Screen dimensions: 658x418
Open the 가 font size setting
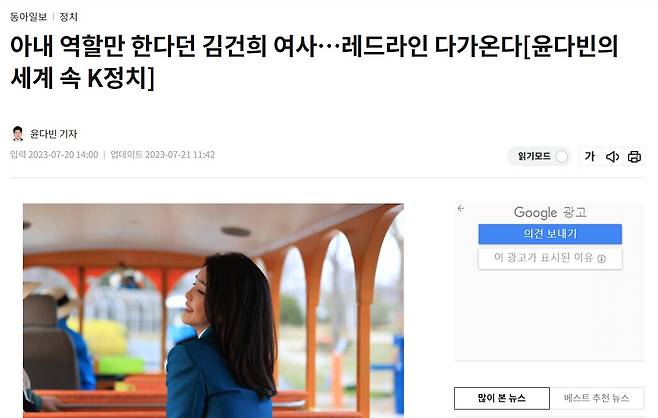tap(590, 156)
